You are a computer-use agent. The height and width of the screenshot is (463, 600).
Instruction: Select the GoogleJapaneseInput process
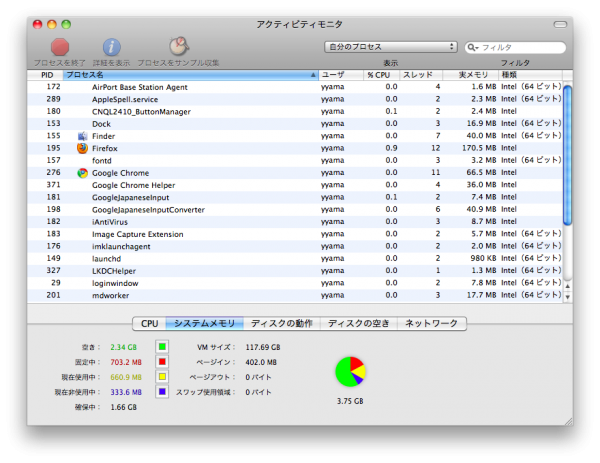[295, 197]
